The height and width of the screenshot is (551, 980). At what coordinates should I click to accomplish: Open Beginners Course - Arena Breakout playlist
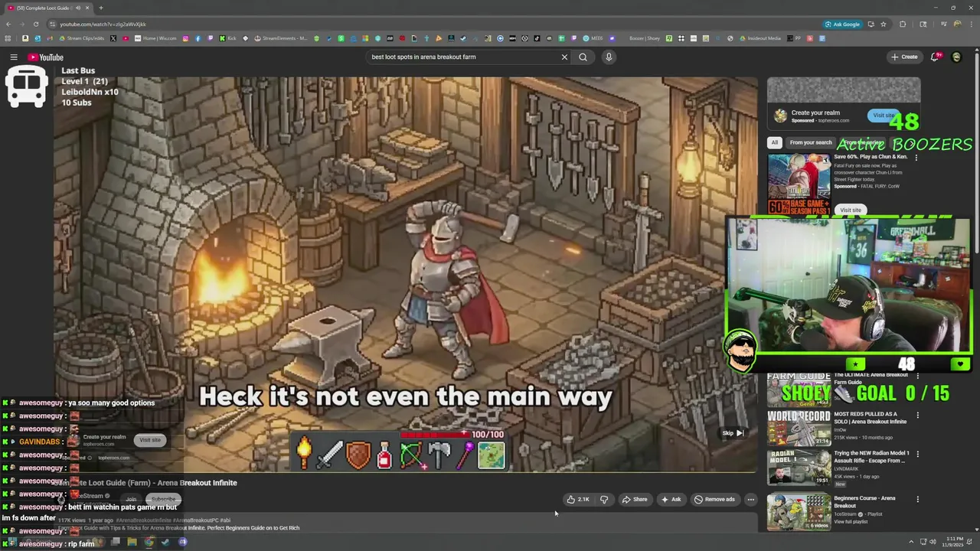click(x=864, y=502)
